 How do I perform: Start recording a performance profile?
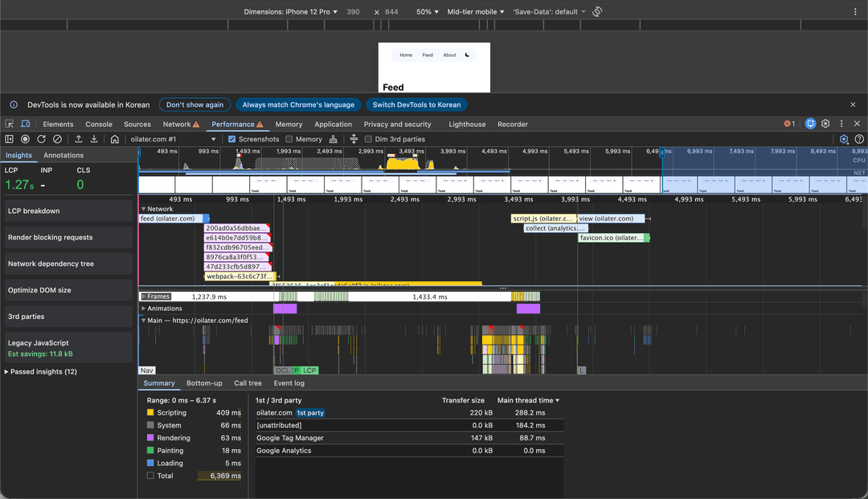pyautogui.click(x=26, y=139)
